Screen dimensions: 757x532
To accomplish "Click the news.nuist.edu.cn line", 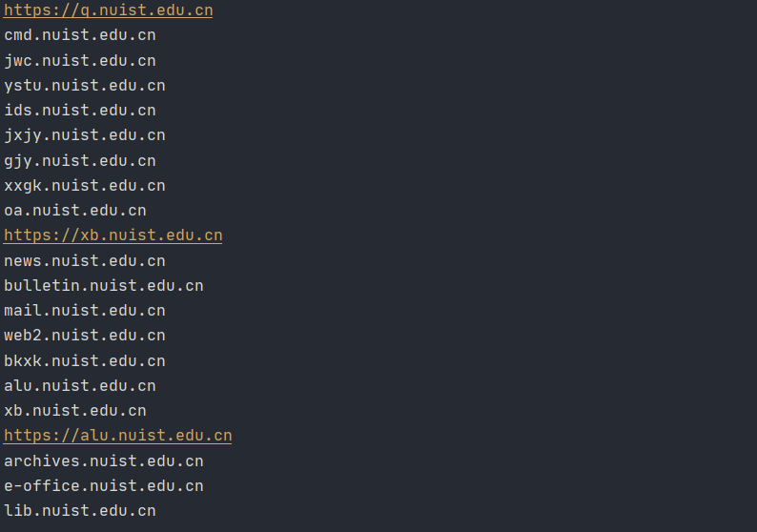I will click(85, 260).
